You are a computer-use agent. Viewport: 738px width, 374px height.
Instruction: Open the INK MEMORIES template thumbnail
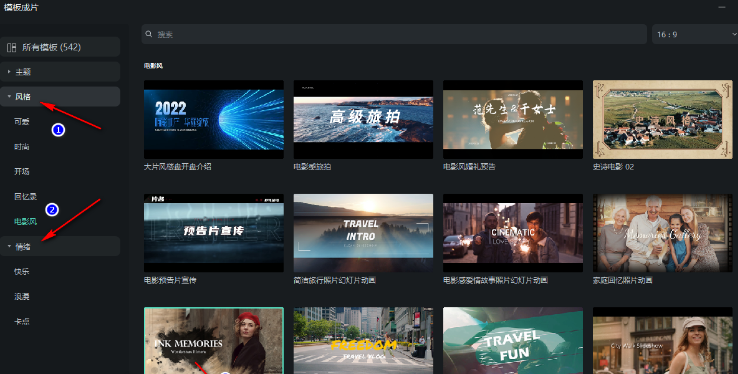214,341
